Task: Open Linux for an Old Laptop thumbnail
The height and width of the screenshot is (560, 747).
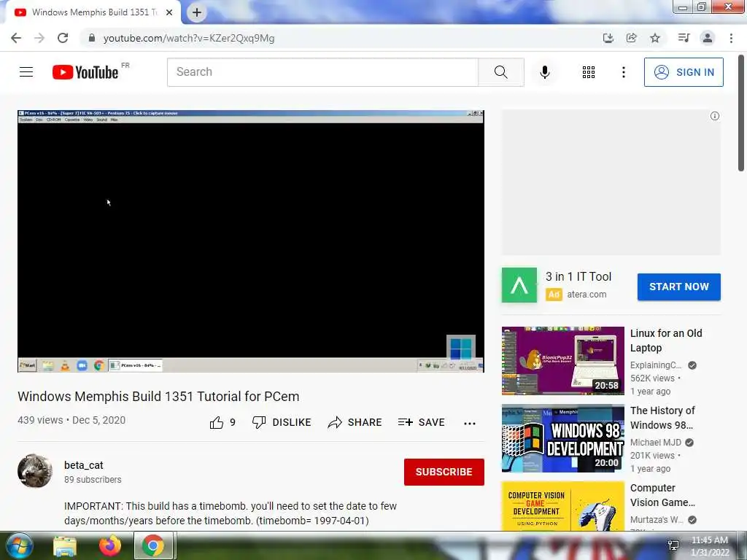Action: (x=562, y=360)
